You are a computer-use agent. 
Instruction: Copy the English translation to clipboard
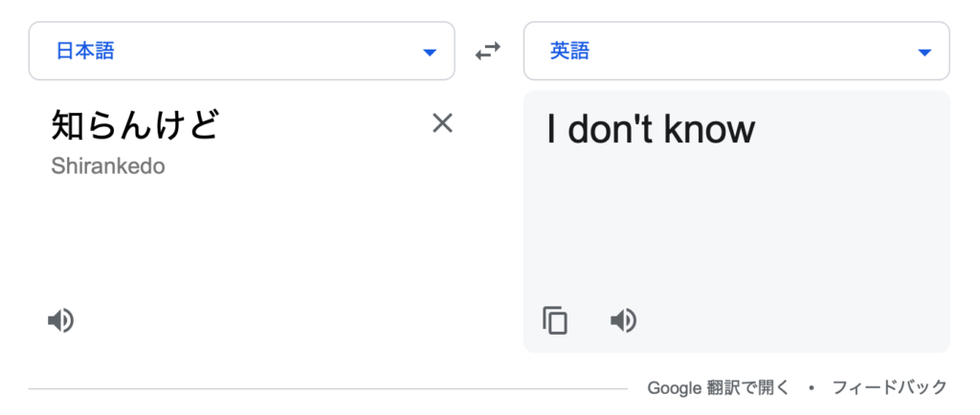pos(555,320)
